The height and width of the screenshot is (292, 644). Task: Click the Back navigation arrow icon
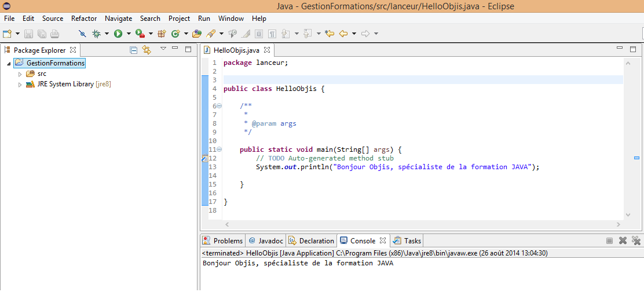pos(344,34)
